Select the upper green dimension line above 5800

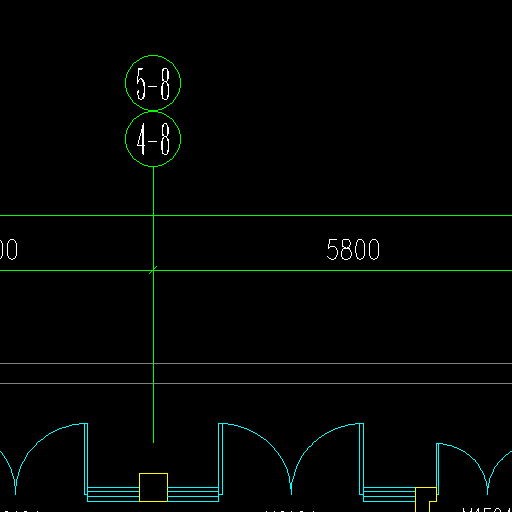click(256, 216)
